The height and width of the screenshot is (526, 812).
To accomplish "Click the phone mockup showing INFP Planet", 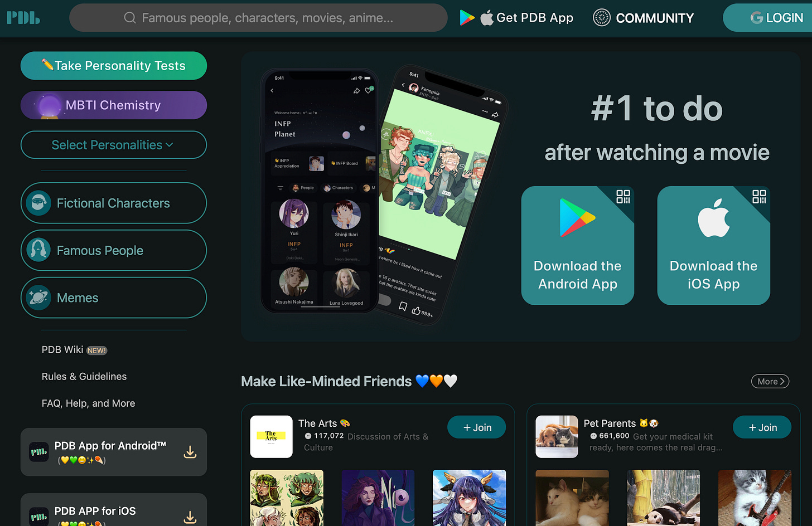I will coord(320,191).
